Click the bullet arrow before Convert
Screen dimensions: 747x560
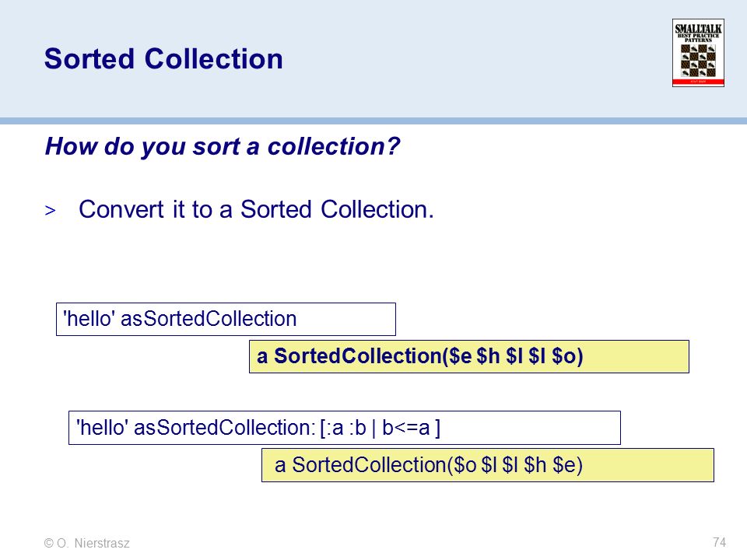tap(50, 211)
